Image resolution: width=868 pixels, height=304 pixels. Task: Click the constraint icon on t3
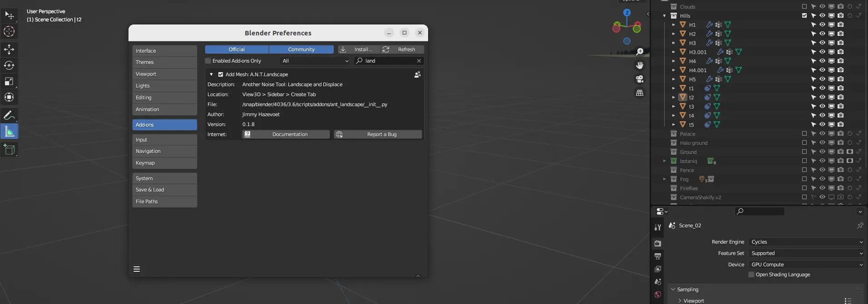click(x=707, y=106)
